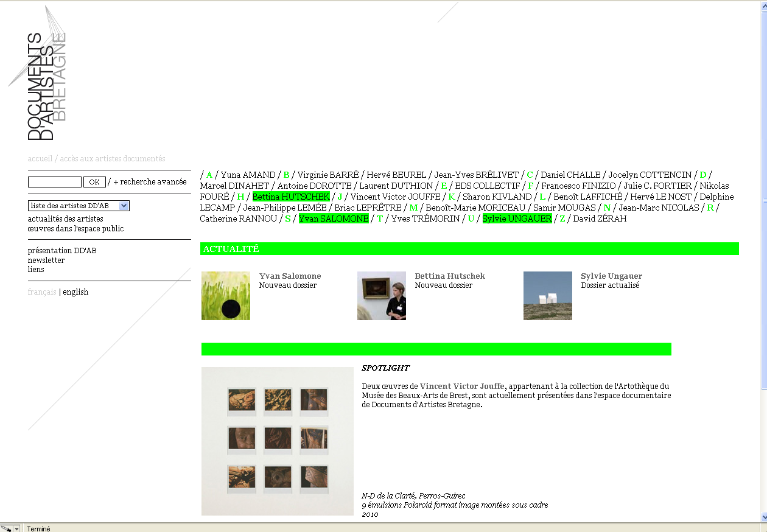The width and height of the screenshot is (767, 532).
Task: Open Yuna AMAND artist page
Action: tap(248, 175)
